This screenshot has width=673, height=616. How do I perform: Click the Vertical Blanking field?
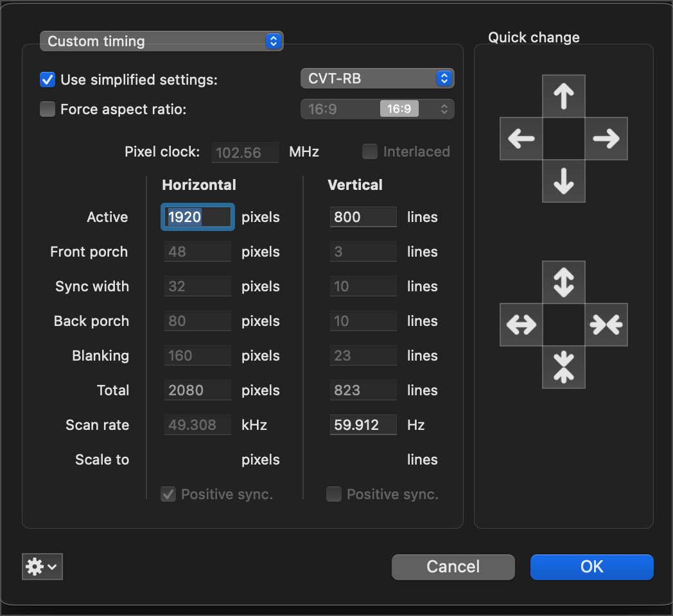tap(363, 356)
